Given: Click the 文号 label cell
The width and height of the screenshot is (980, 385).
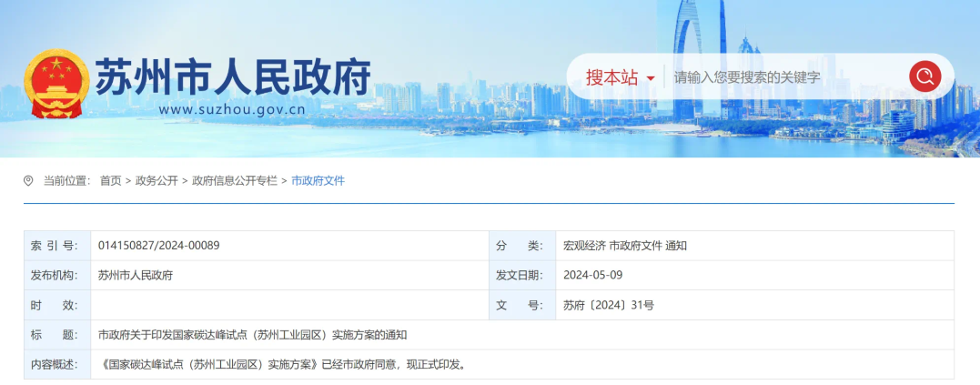Looking at the screenshot, I should [x=522, y=306].
